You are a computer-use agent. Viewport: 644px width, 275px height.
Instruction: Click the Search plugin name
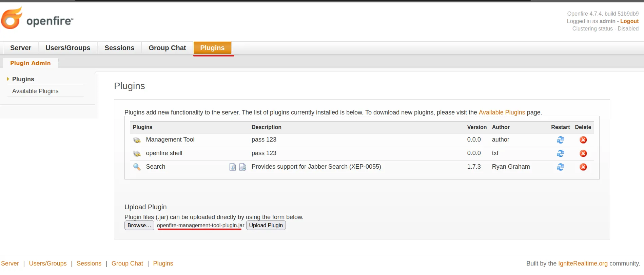[x=156, y=167]
